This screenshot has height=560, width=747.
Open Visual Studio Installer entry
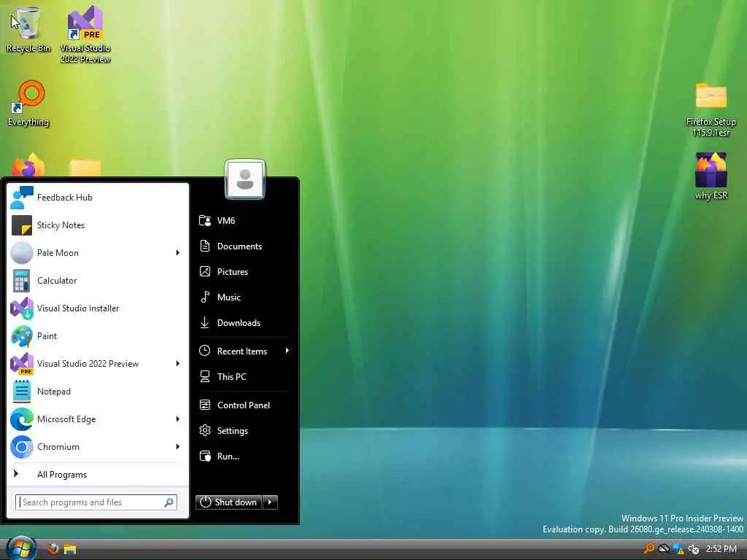tap(98, 308)
